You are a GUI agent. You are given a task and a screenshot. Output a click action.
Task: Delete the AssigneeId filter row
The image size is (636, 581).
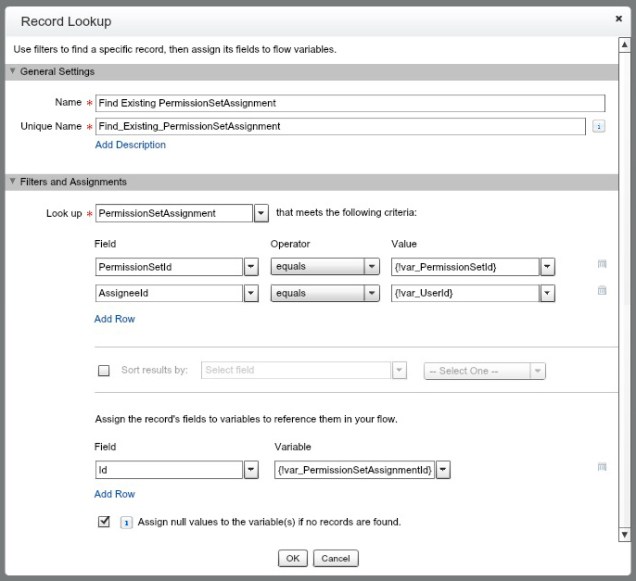(601, 291)
